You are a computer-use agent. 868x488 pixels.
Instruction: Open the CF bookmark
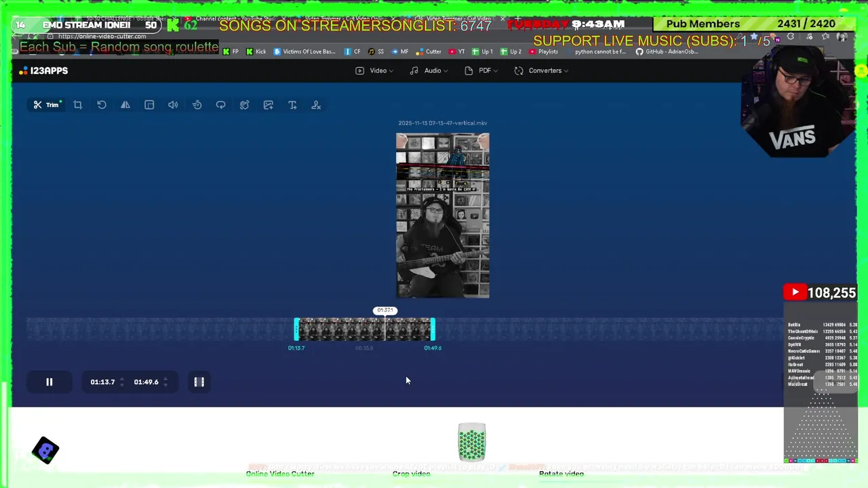353,52
